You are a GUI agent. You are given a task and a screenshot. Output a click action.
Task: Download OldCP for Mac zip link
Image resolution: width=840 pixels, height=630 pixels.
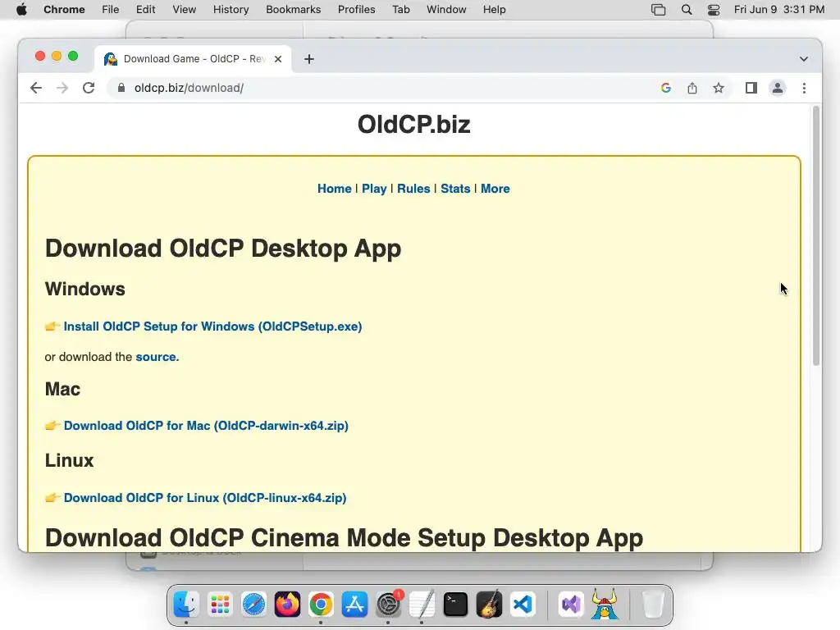tap(206, 426)
